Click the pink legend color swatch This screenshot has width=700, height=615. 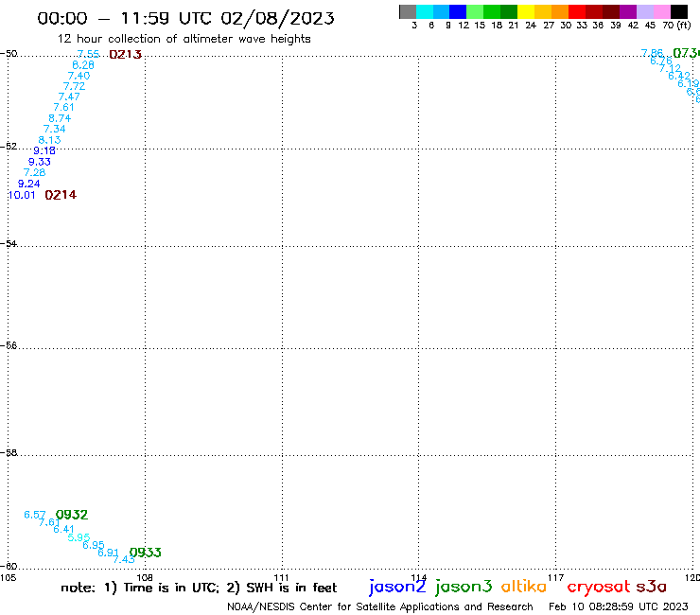click(661, 11)
